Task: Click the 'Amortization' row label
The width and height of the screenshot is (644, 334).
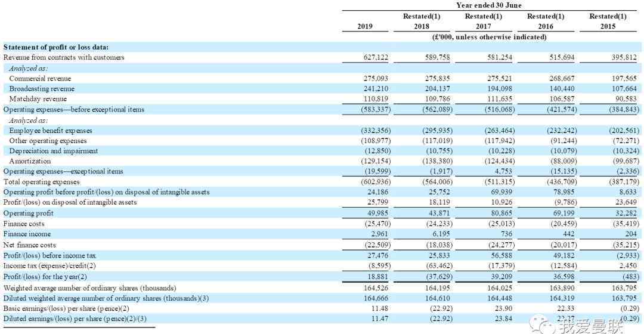Action: tap(30, 161)
